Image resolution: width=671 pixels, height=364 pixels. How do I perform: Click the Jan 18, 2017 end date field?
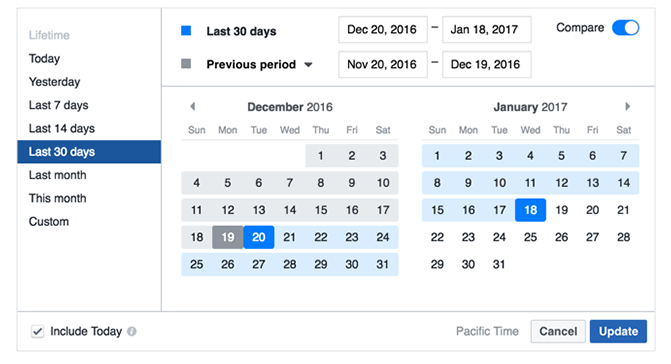point(487,30)
